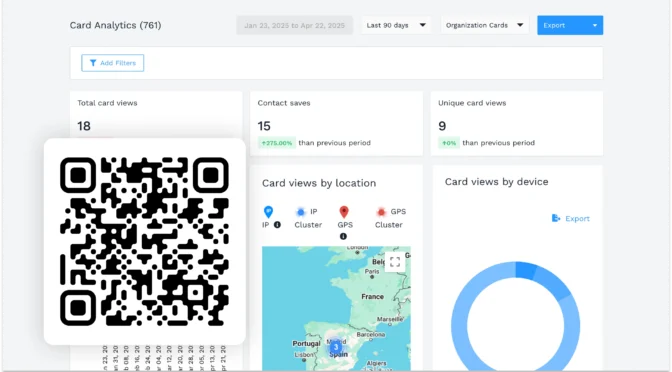Click the export file icon in device card
672x372 pixels.
click(556, 219)
